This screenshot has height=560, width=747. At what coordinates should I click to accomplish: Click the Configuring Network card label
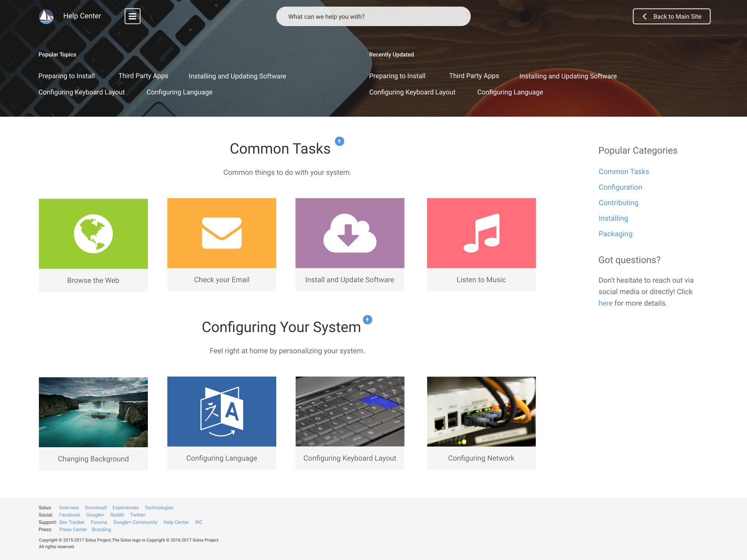pos(481,458)
